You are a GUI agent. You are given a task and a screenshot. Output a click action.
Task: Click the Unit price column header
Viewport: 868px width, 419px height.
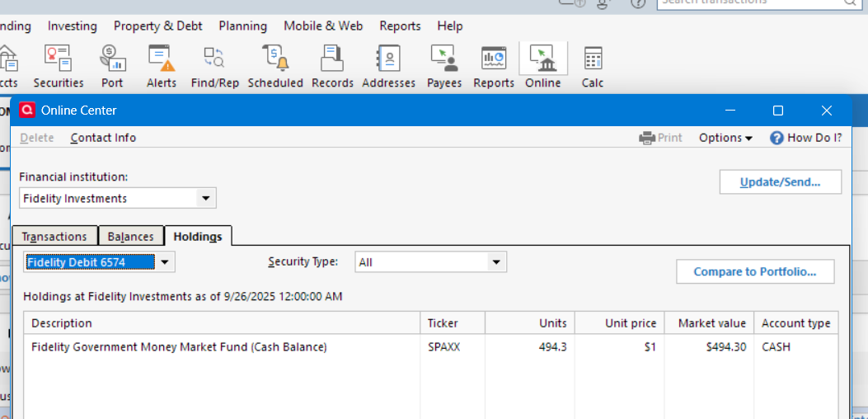point(619,323)
